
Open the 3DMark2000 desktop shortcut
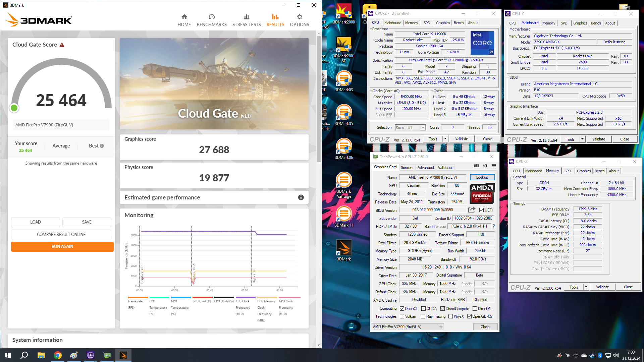click(344, 14)
